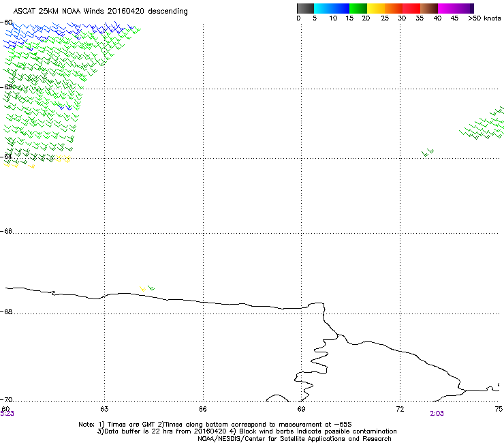Viewport: 504px width, 443px height.
Task: Click the pair of green wind barbs west of 72
Action: (428, 153)
